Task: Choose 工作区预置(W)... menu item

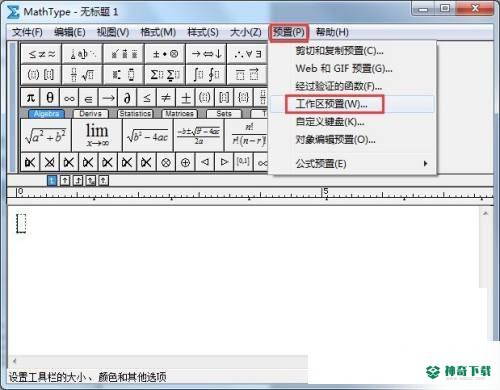Action: (x=352, y=104)
